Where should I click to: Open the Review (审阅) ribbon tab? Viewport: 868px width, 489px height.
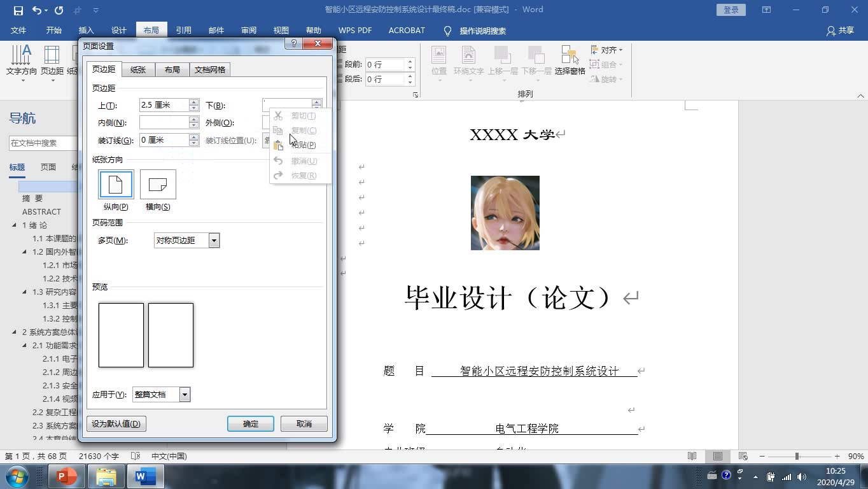249,31
